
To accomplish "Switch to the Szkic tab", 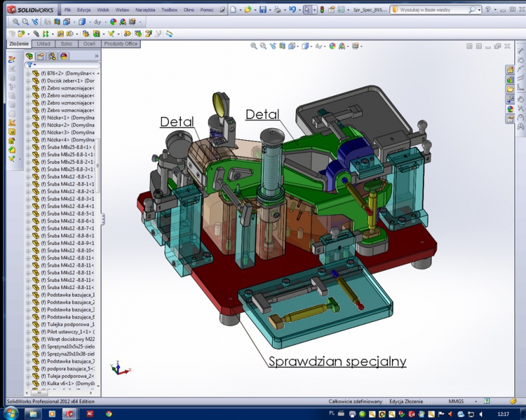I will 66,43.
